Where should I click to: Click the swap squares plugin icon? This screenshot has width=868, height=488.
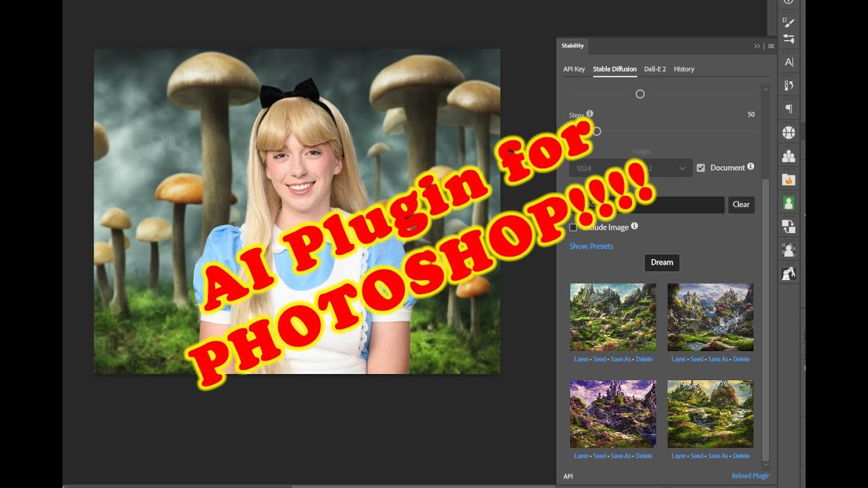[789, 227]
